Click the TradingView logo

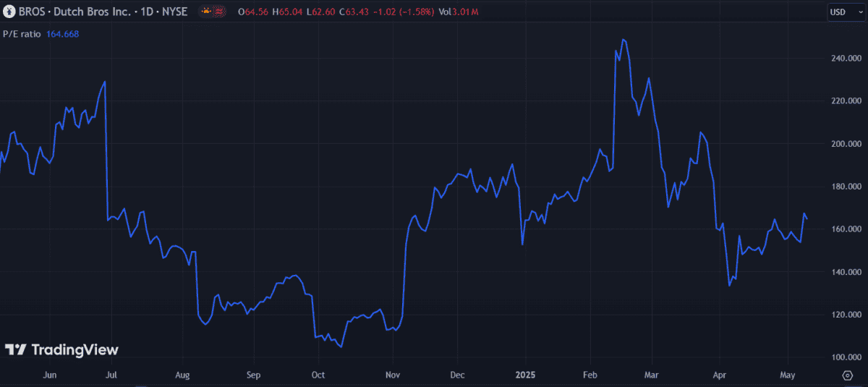coord(61,350)
